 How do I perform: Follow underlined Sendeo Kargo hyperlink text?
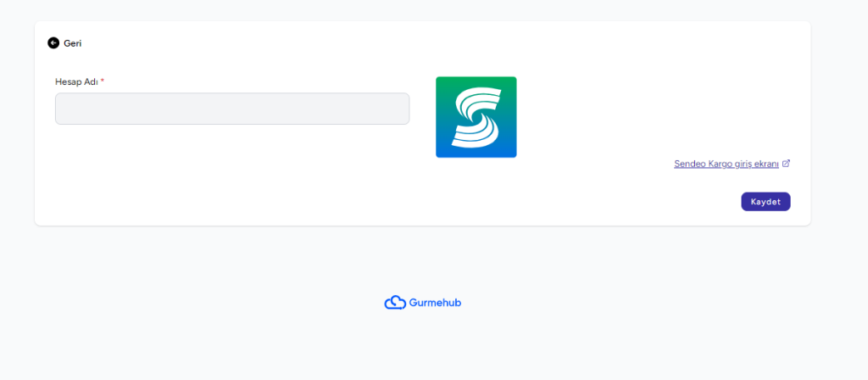[726, 164]
